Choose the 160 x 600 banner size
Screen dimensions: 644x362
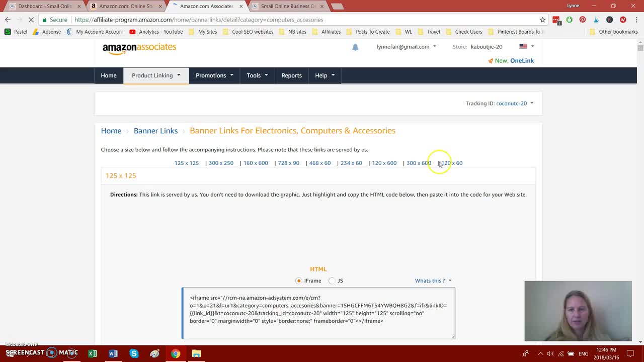[256, 163]
